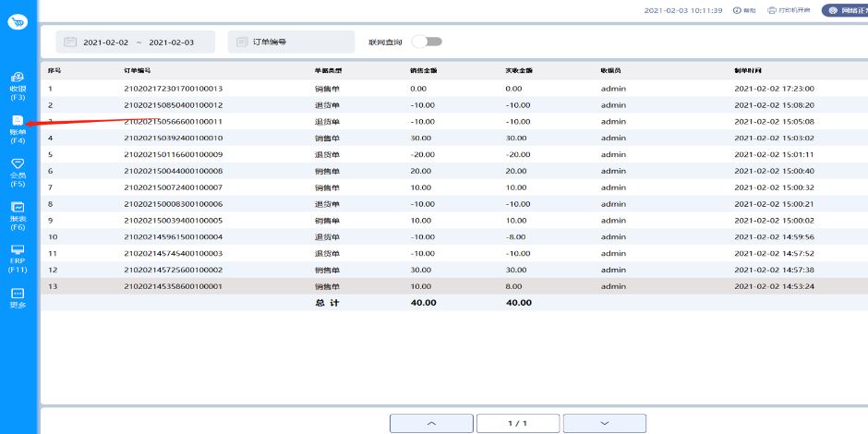
Task: Click the app logo at top-left
Action: (18, 20)
